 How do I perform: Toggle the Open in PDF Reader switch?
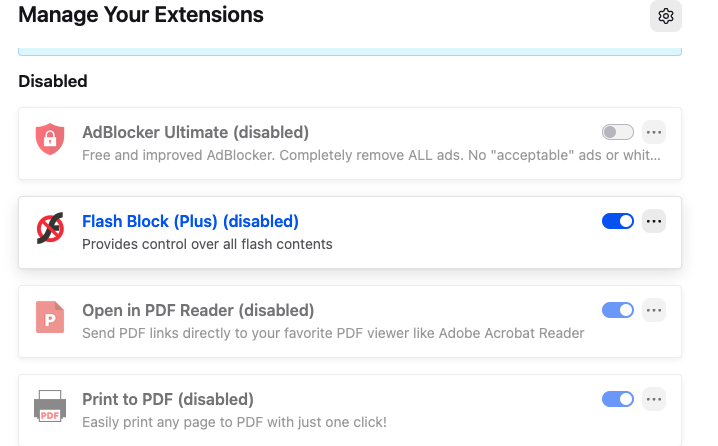pos(617,310)
